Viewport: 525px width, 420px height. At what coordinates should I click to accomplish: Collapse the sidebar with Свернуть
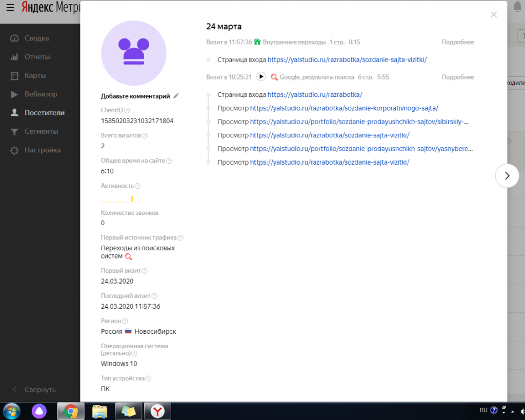tap(40, 390)
